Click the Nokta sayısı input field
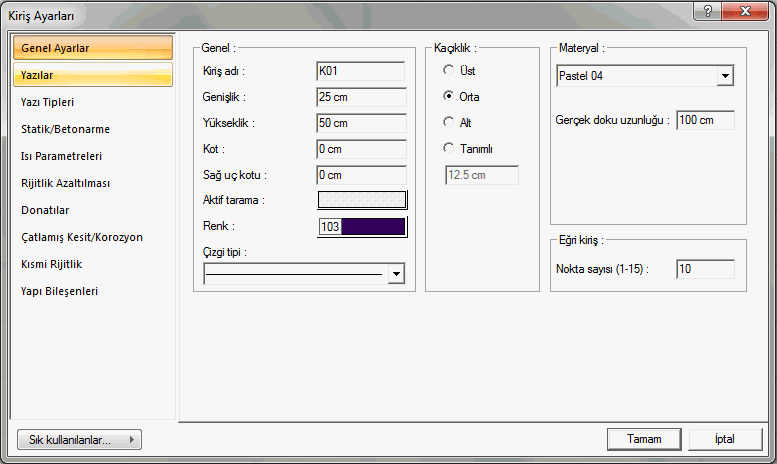Viewport: 777px width, 464px height. coord(705,269)
